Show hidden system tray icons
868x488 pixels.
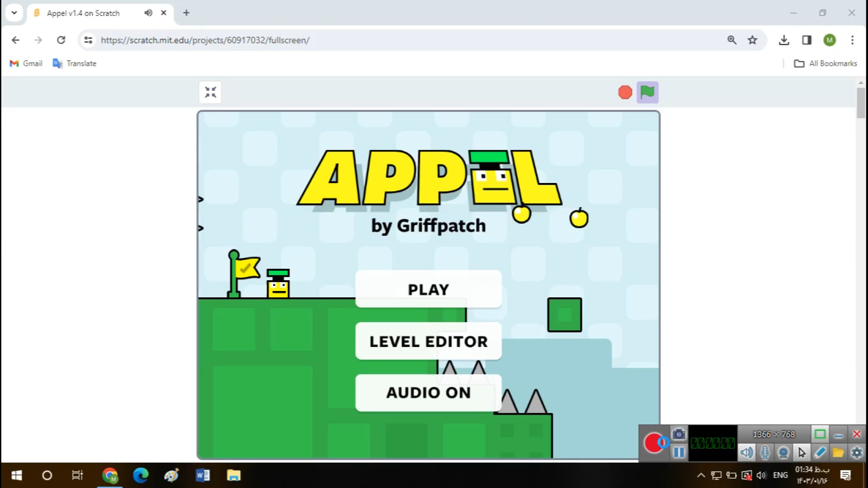[701, 475]
